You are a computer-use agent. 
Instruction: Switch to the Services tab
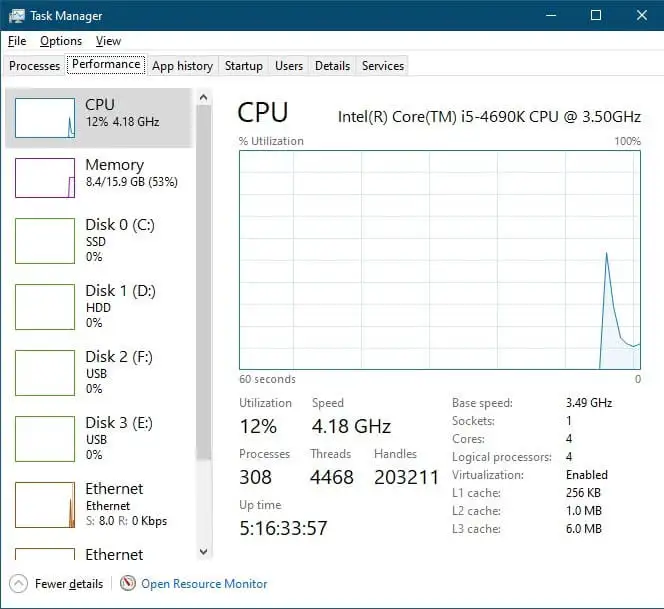(383, 66)
